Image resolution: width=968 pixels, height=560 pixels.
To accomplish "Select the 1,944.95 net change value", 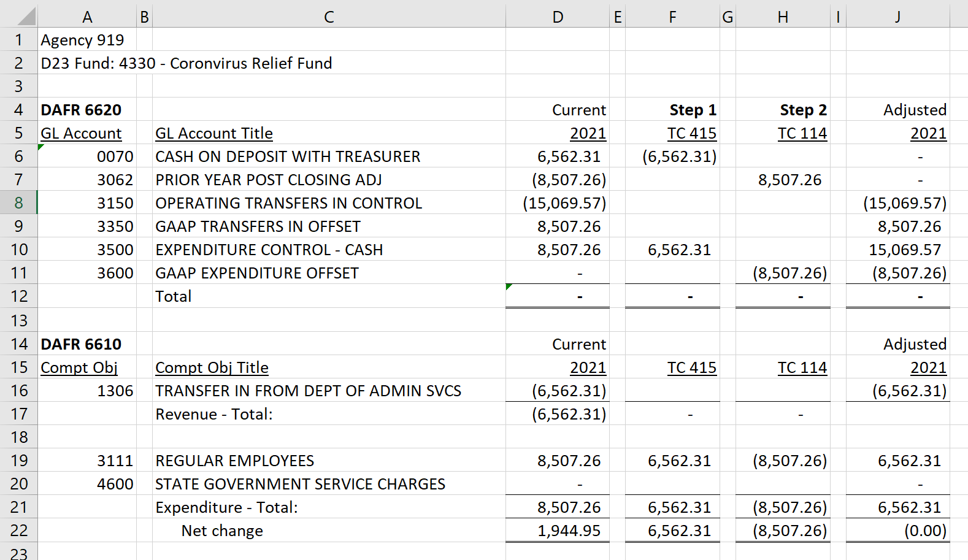I will (x=569, y=531).
